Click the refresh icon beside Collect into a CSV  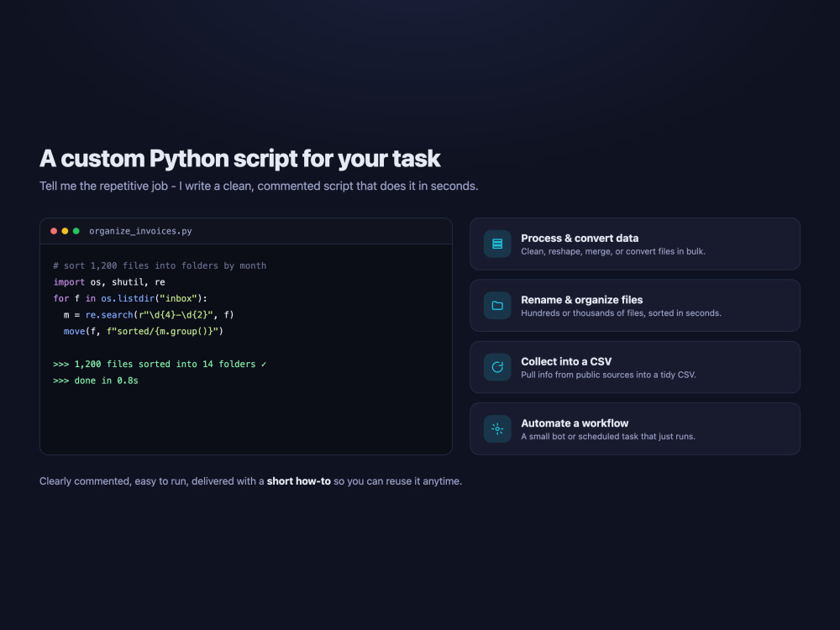pos(497,367)
